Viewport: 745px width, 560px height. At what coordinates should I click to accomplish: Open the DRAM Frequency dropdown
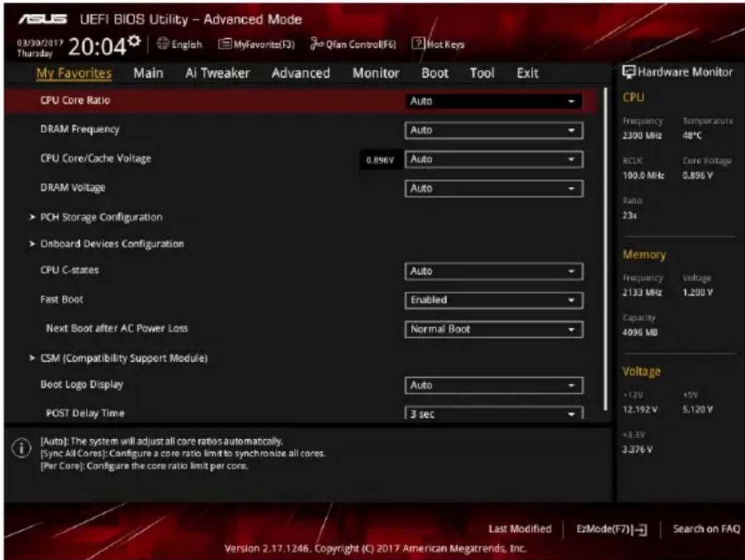tap(494, 130)
